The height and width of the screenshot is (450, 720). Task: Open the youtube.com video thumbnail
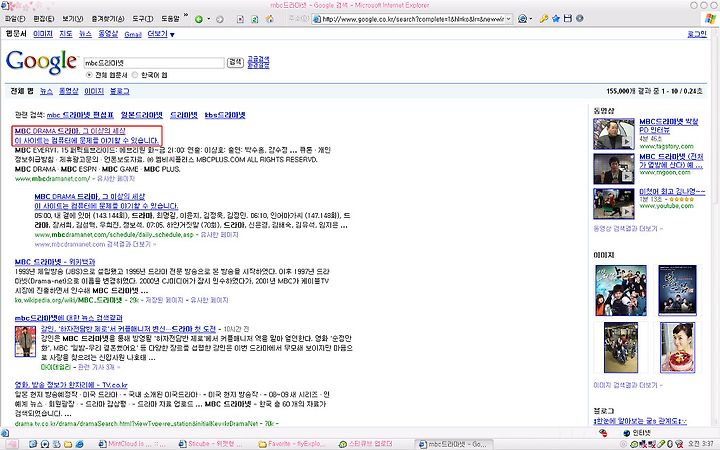[614, 203]
